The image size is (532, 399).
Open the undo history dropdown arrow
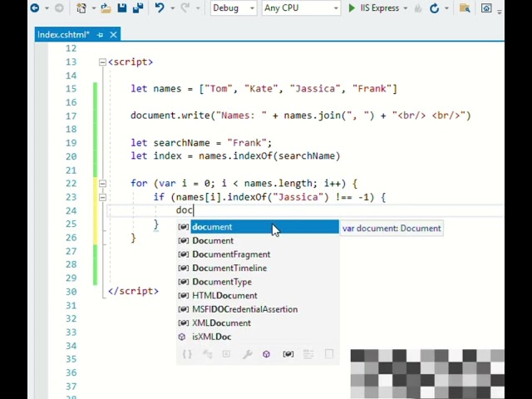pyautogui.click(x=173, y=8)
